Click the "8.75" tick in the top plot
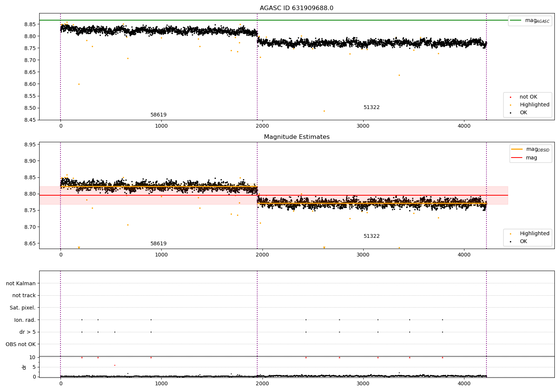The width and height of the screenshot is (560, 392). click(30, 49)
